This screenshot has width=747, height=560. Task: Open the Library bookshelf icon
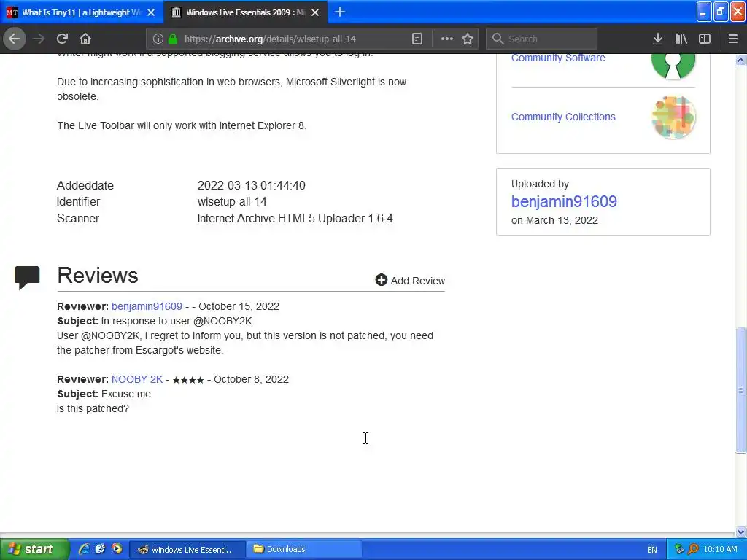pyautogui.click(x=681, y=39)
